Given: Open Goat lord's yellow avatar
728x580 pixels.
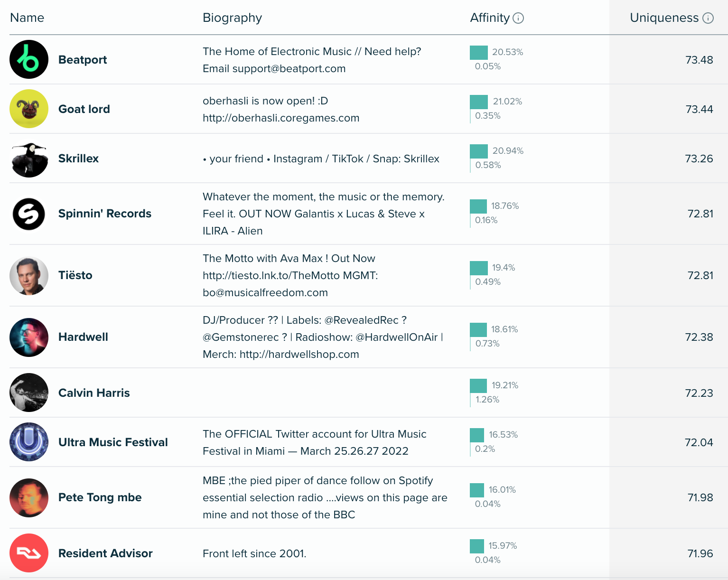Looking at the screenshot, I should tap(29, 109).
